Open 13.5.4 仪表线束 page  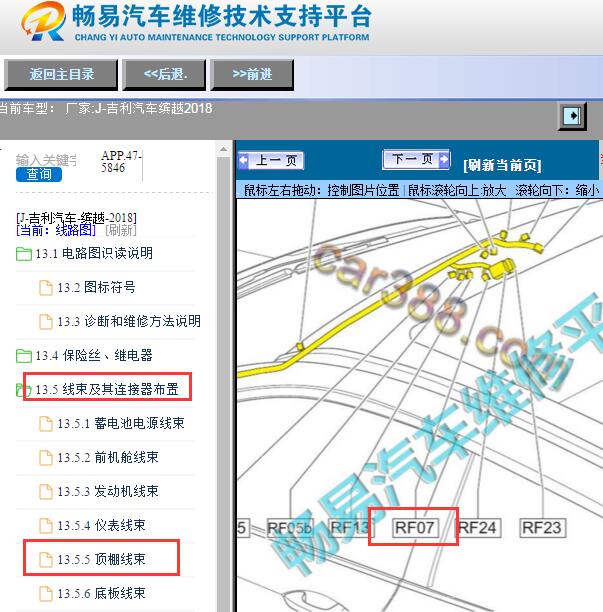[x=101, y=526]
